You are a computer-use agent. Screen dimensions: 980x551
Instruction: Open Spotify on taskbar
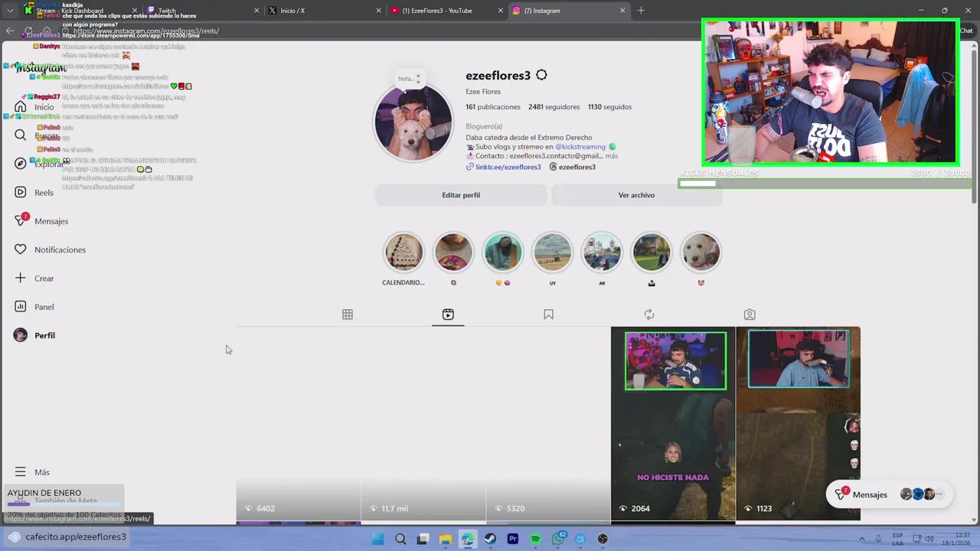click(x=536, y=539)
